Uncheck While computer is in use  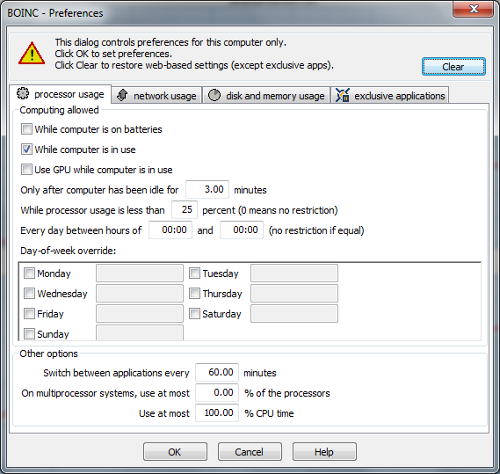tap(27, 149)
